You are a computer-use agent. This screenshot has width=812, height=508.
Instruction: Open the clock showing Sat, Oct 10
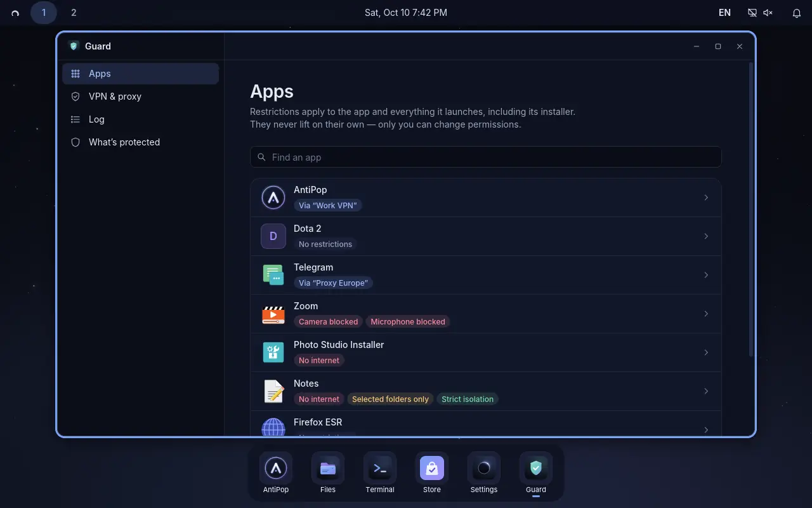click(406, 13)
